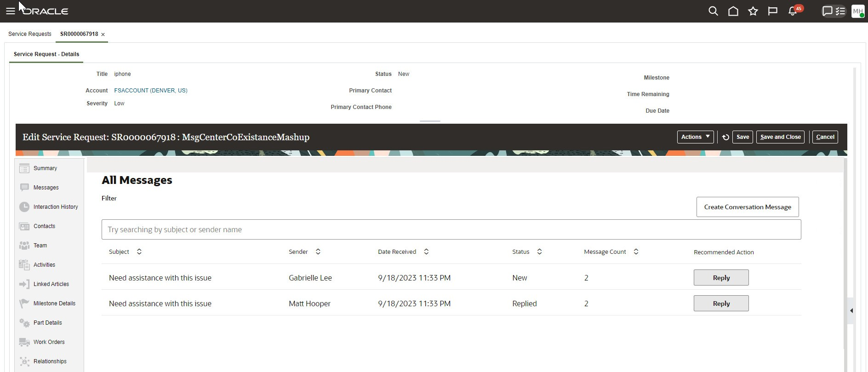Screen dimensions: 868x372
Task: Switch to the Service Requests tab
Action: coord(30,34)
